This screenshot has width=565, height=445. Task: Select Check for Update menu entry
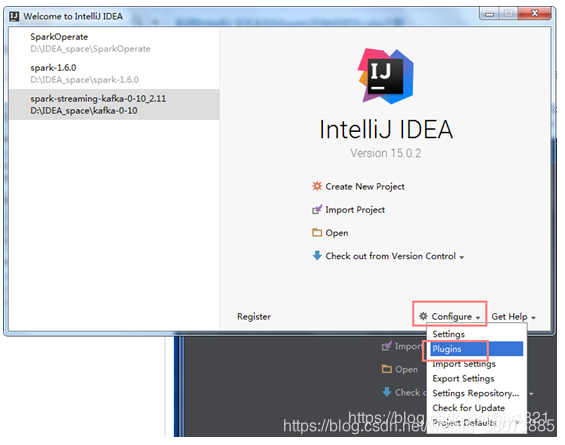[x=476, y=408]
